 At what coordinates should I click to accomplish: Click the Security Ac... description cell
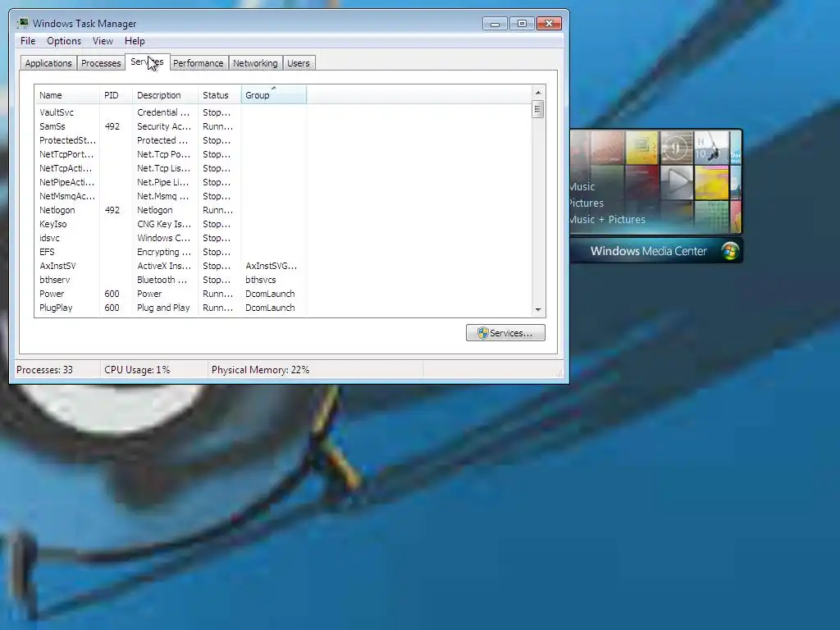coord(164,126)
